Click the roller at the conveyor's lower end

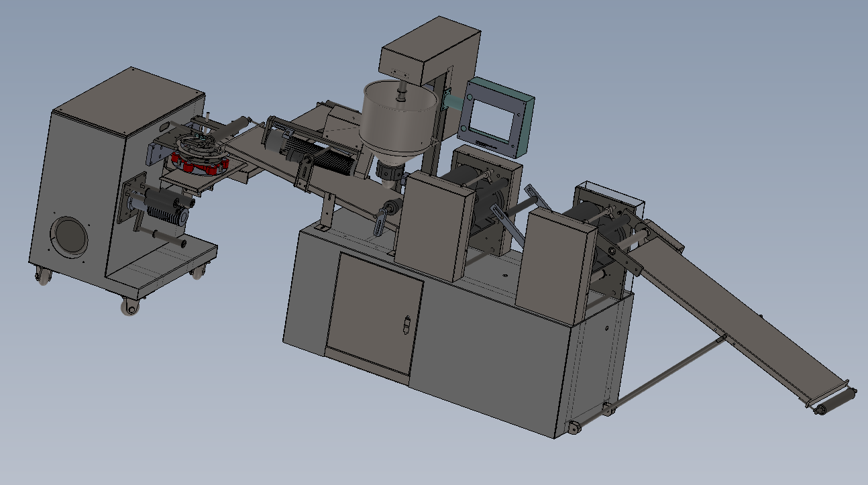[x=835, y=401]
